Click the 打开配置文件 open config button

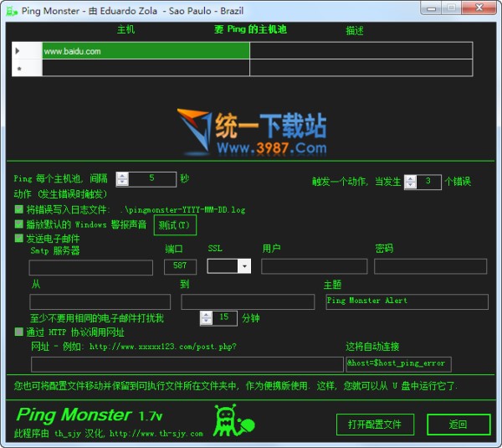click(375, 425)
